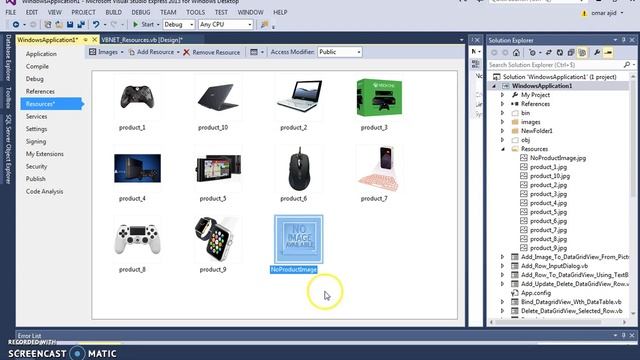Select the product_1 controller thumbnail
Image resolution: width=640 pixels, height=360 pixels.
[137, 97]
